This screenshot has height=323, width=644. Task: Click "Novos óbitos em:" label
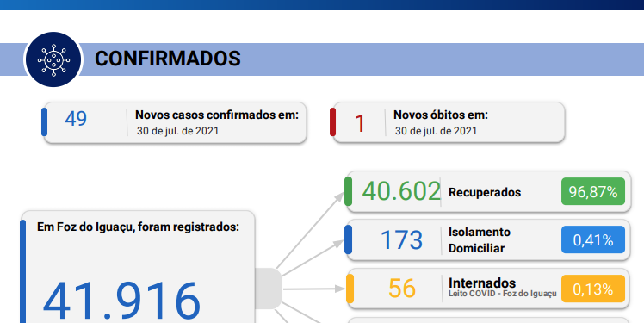click(441, 115)
